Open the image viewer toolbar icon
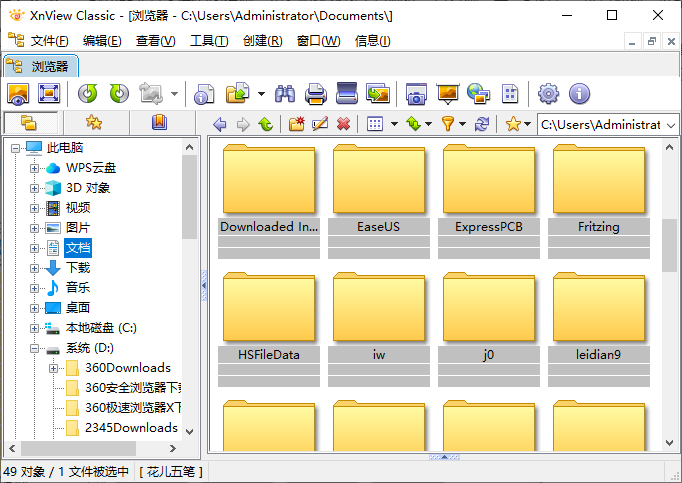This screenshot has width=682, height=483. point(18,94)
